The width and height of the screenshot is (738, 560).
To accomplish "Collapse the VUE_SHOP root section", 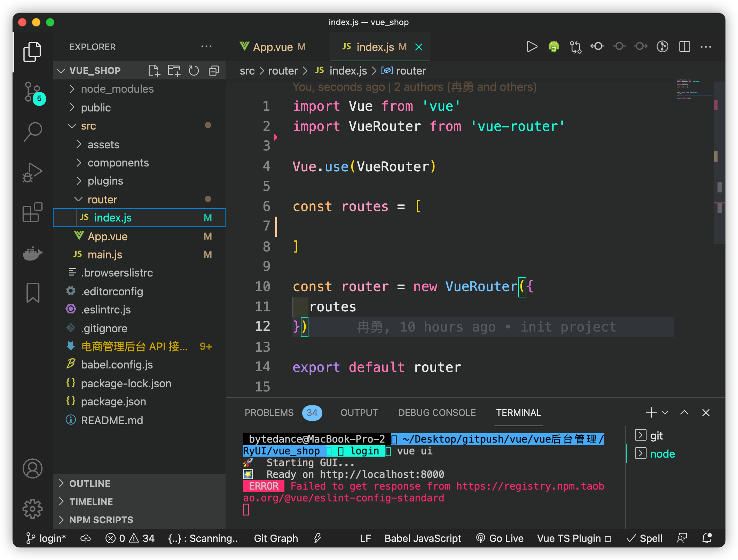I will coord(95,71).
